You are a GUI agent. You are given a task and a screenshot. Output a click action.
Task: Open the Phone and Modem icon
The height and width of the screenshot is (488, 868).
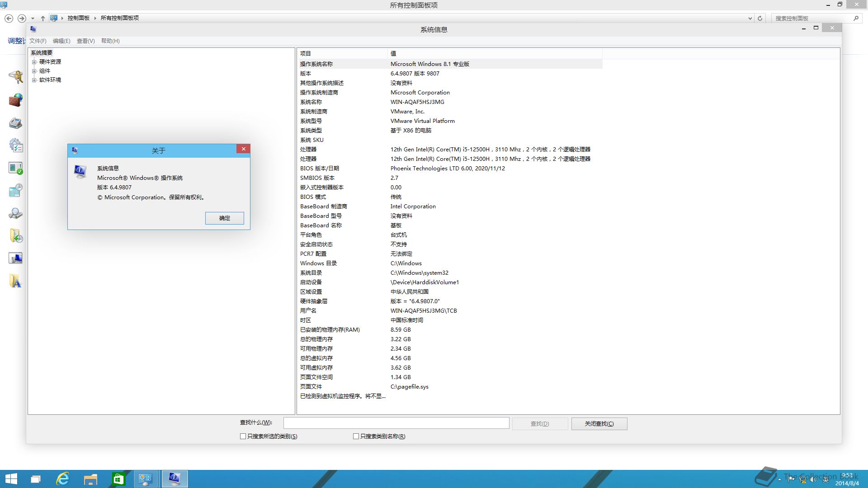coord(16,122)
